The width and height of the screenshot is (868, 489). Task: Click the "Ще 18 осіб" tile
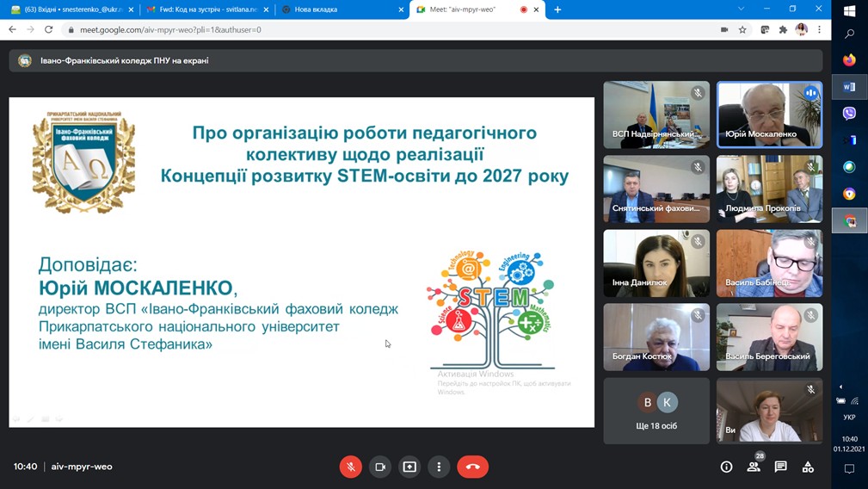(x=656, y=411)
